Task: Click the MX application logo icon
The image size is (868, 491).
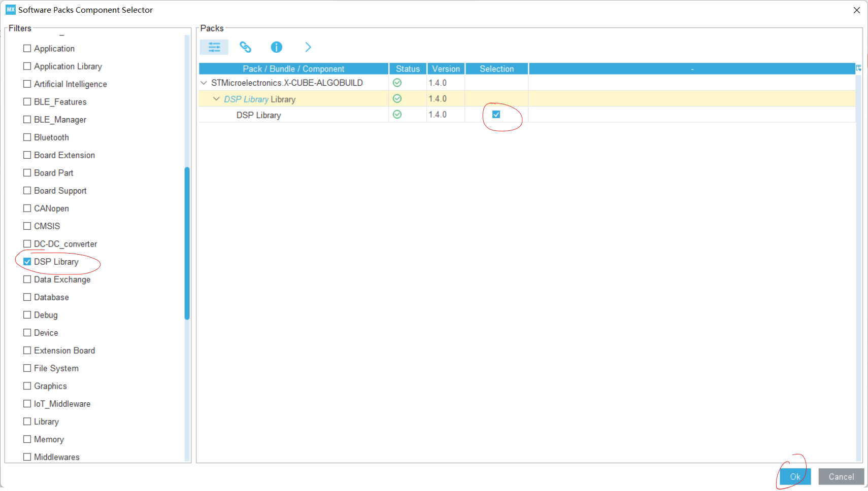Action: pyautogui.click(x=10, y=10)
